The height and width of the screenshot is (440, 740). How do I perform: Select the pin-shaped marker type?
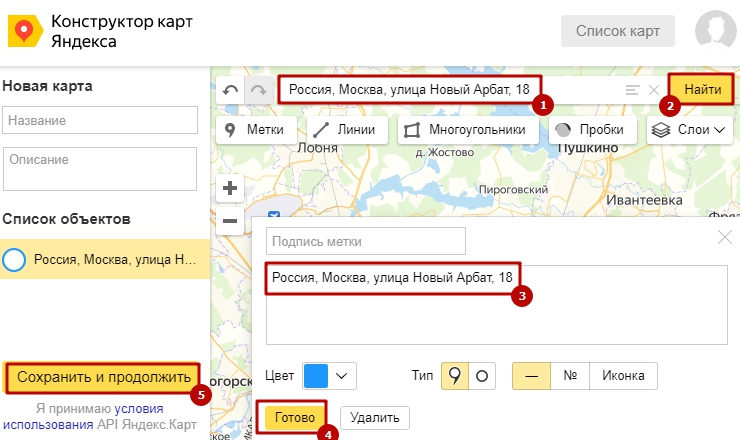coord(455,376)
